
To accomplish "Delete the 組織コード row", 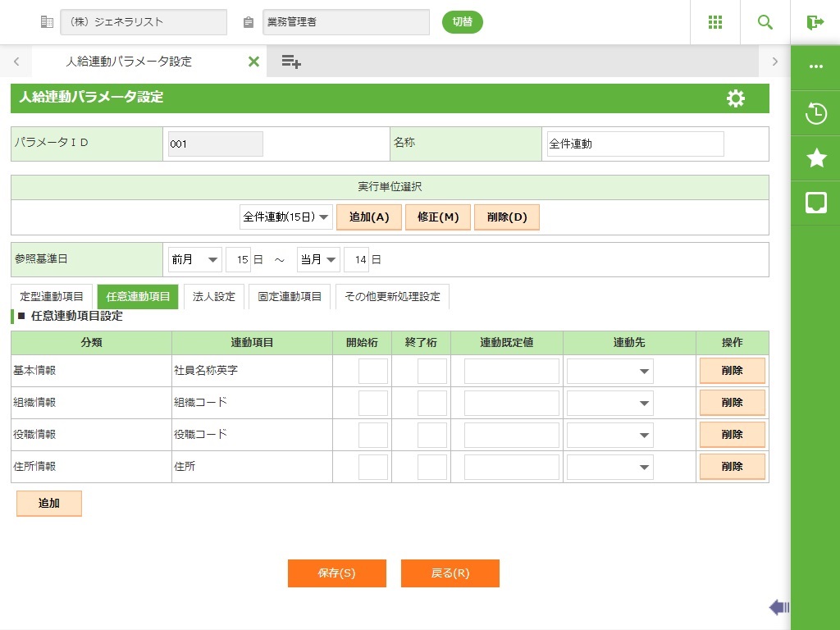I will click(732, 403).
